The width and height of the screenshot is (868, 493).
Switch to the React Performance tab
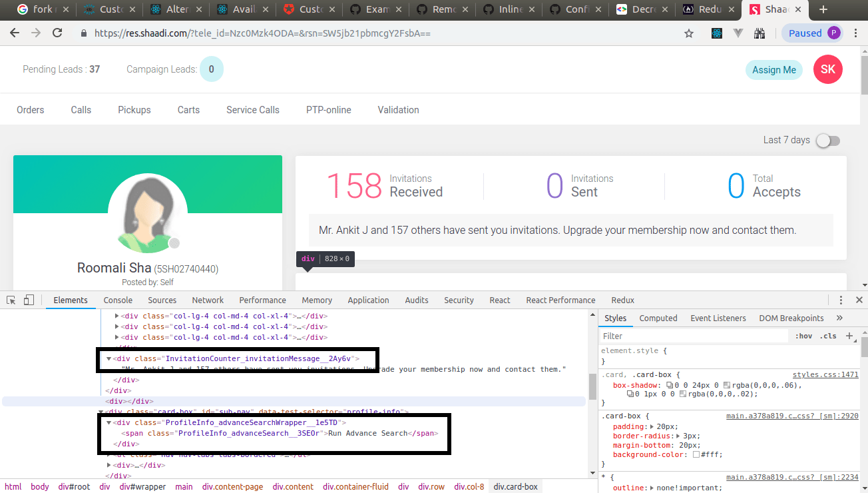tap(560, 300)
